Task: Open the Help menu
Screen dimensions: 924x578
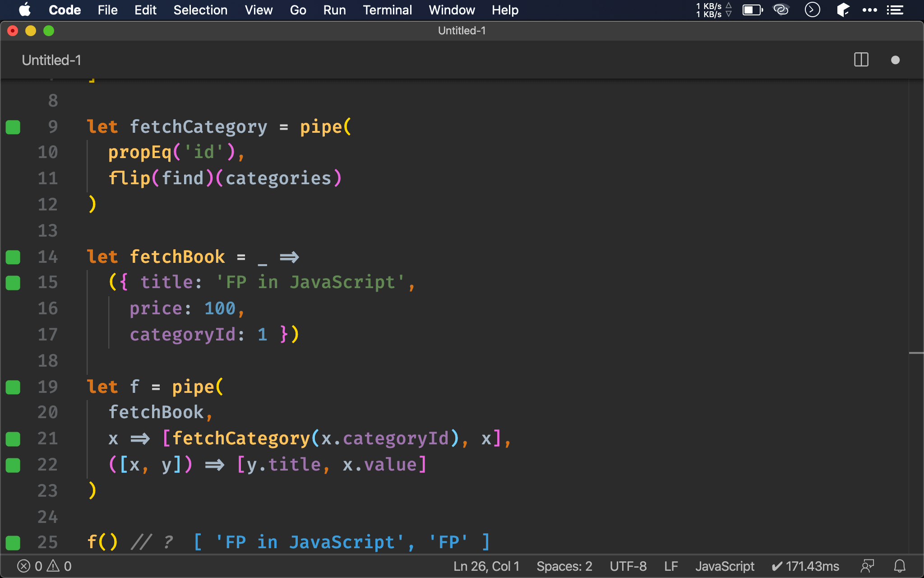Action: (x=505, y=10)
